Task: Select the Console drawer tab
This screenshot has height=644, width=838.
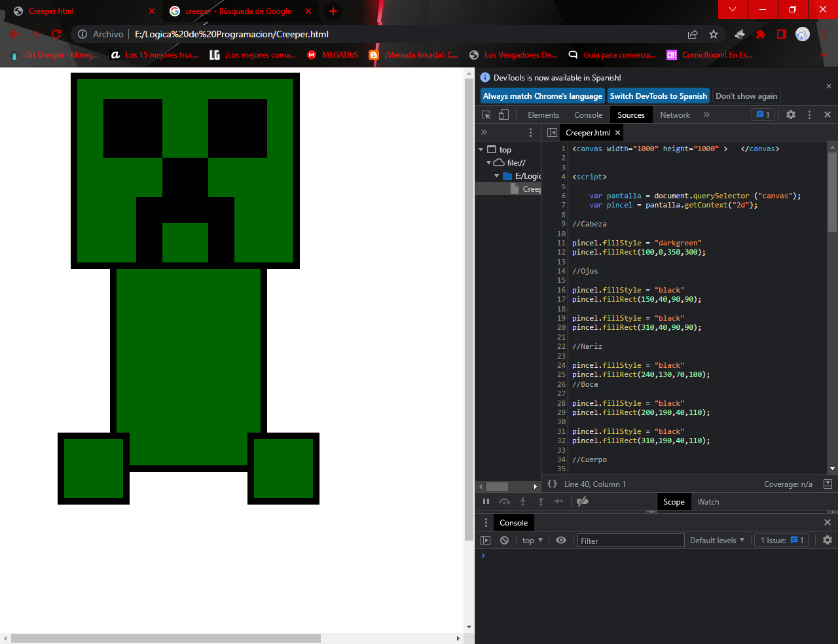Action: click(513, 522)
